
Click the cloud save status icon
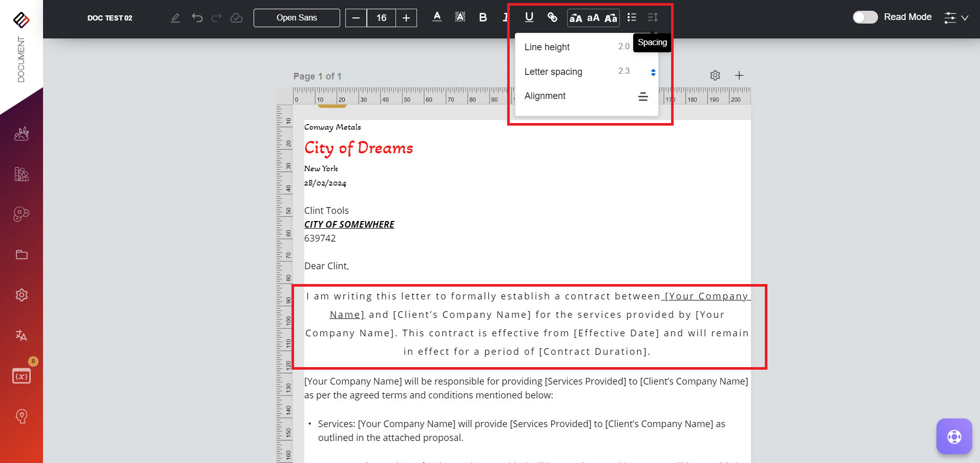236,18
